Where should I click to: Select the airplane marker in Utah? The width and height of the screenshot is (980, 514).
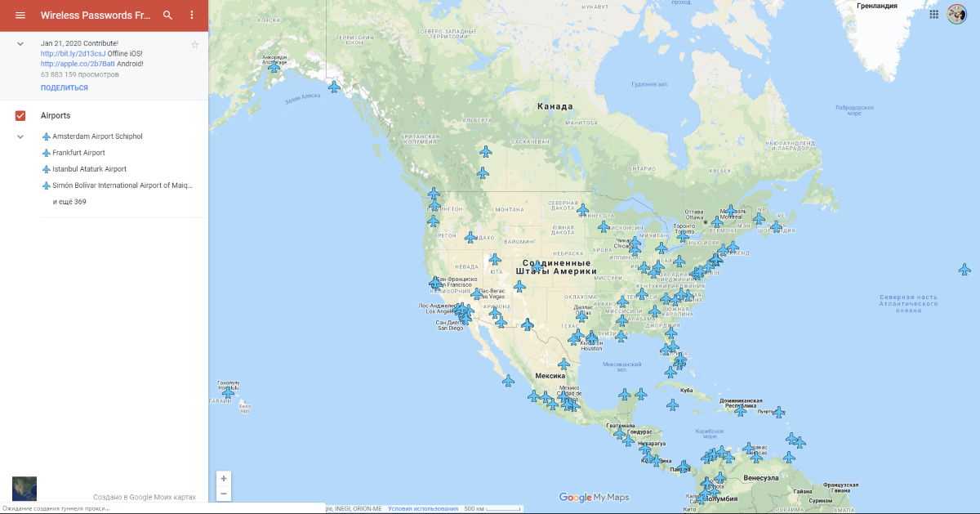pos(494,260)
